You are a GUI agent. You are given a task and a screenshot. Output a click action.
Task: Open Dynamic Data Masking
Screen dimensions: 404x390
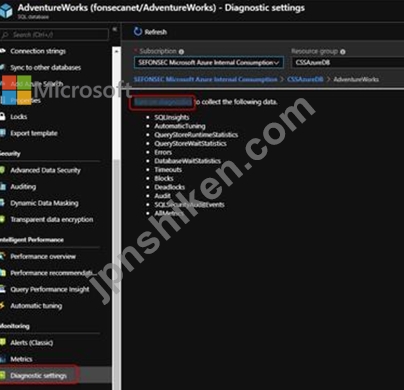(x=44, y=203)
